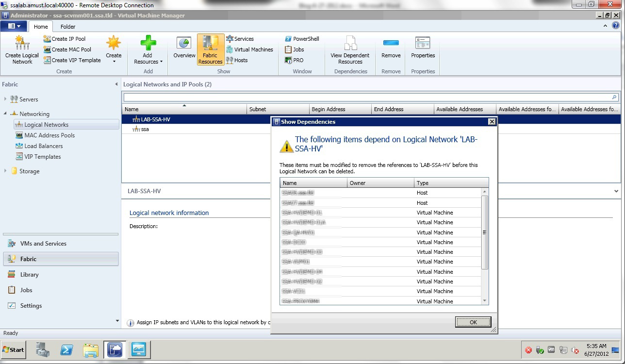The image size is (625, 364).
Task: Open PRO window
Action: [x=294, y=60]
